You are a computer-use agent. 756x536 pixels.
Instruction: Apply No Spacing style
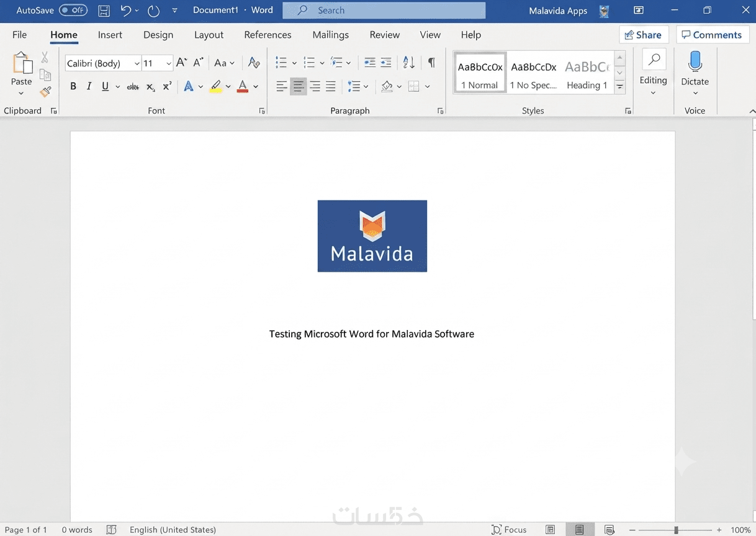point(534,73)
